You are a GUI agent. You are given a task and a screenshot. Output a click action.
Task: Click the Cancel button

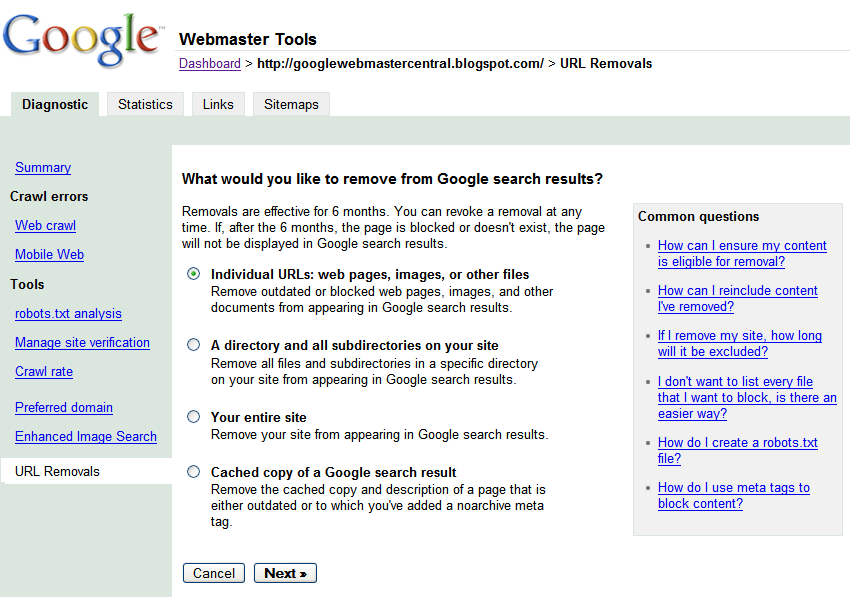click(x=214, y=573)
